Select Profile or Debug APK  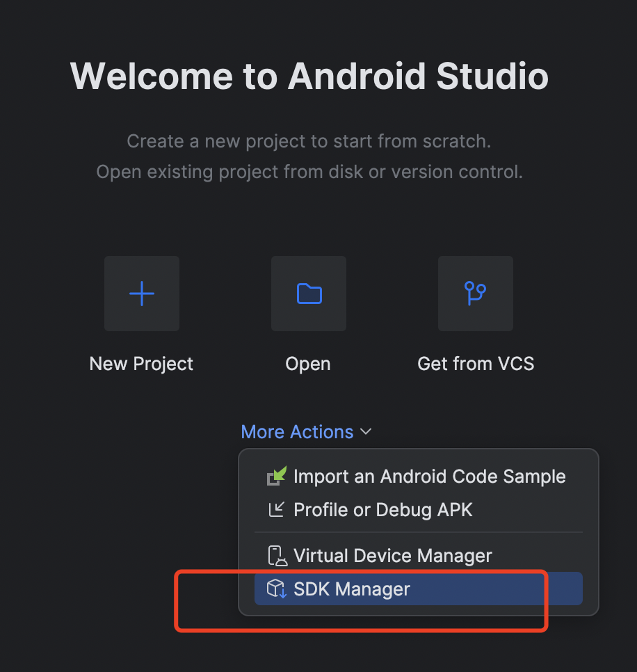click(419, 510)
